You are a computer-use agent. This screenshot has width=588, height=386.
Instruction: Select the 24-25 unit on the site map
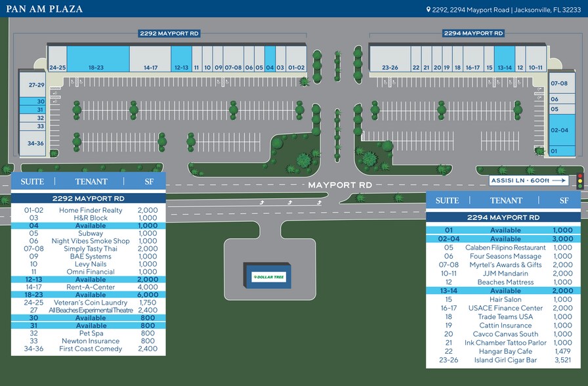pos(57,58)
